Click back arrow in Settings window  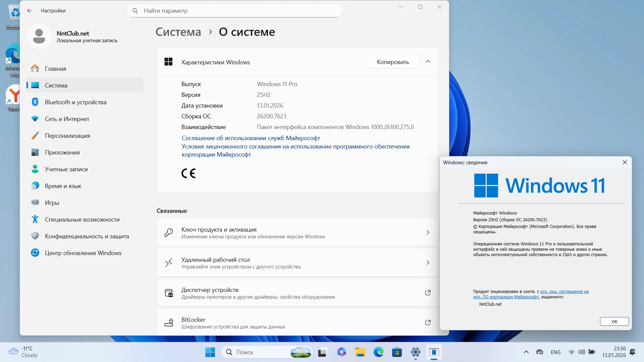(30, 11)
